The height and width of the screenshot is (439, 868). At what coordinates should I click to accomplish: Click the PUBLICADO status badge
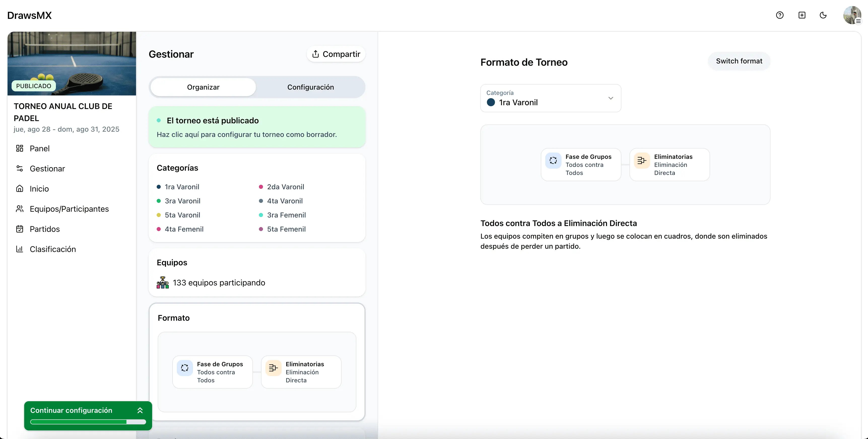(34, 86)
